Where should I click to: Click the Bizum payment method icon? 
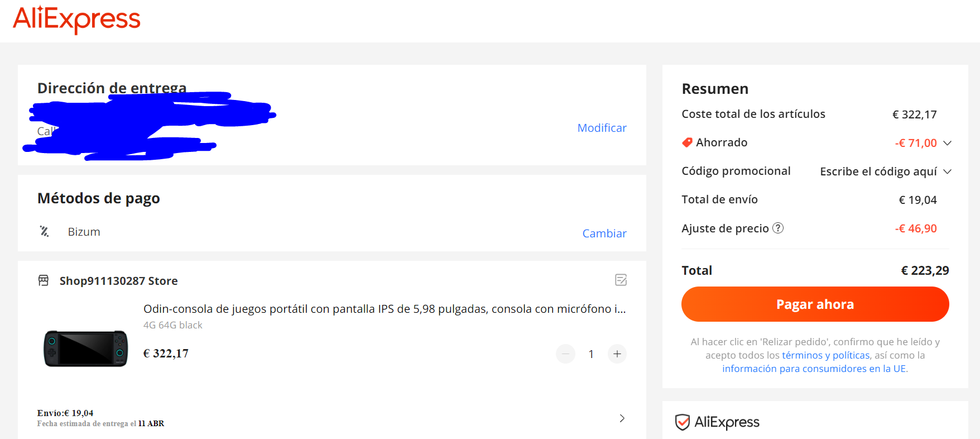point(45,231)
